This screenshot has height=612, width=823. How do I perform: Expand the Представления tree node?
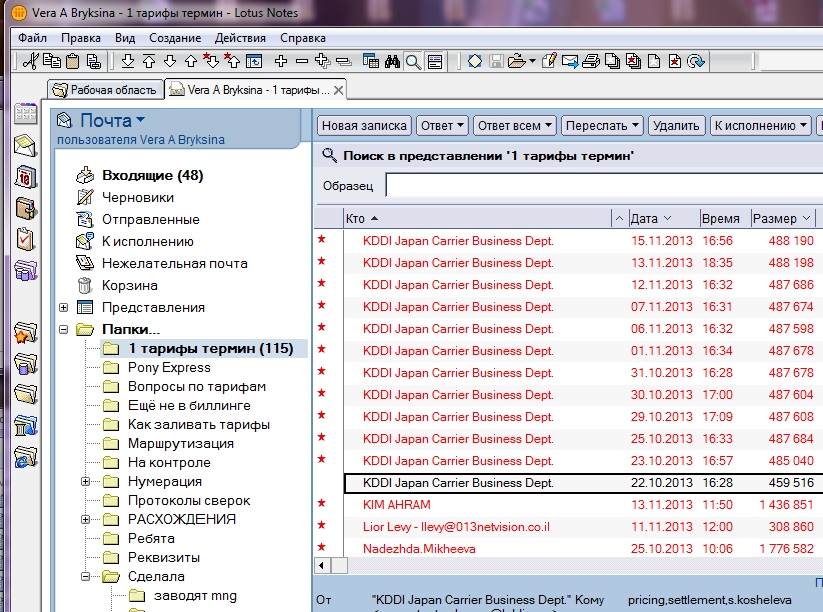(x=64, y=308)
